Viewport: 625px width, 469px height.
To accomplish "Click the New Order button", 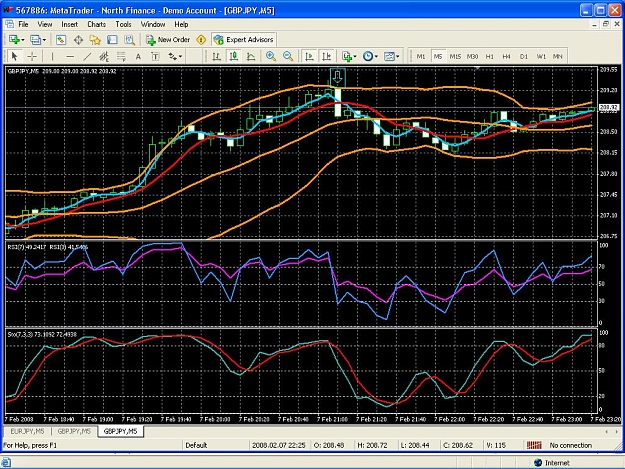I will pos(168,40).
